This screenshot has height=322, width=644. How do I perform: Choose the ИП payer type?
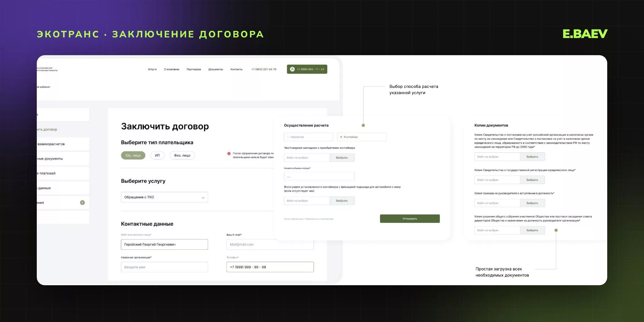click(x=157, y=155)
